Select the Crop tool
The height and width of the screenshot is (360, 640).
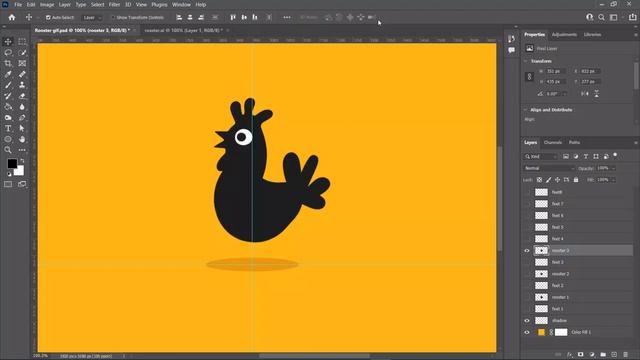point(8,63)
